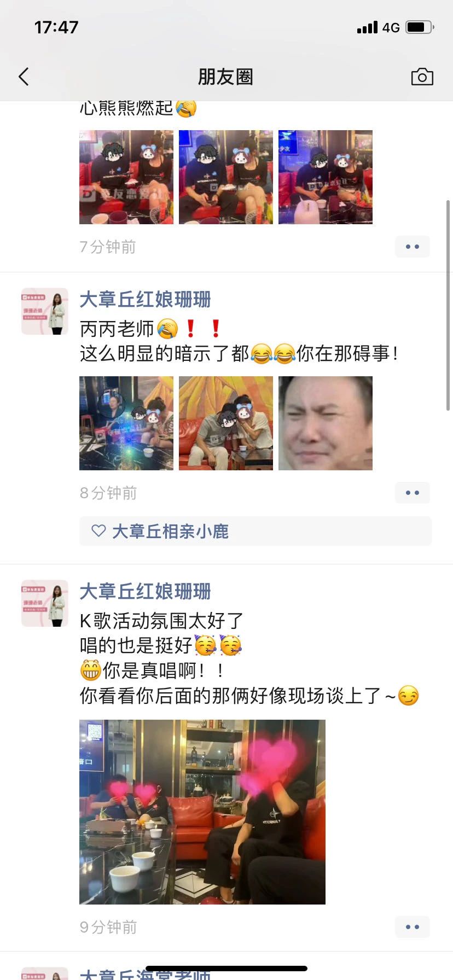Open more options on the 8分钟前 post

[x=413, y=493]
